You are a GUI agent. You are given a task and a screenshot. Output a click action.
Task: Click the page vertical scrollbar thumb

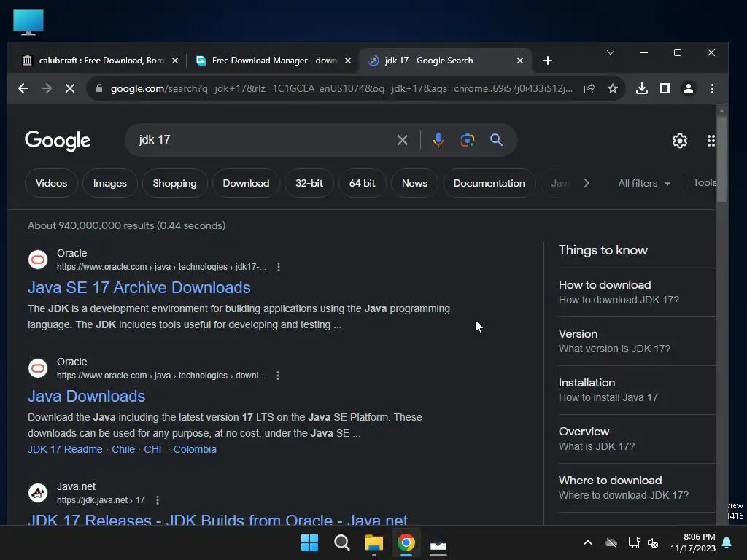[721, 158]
